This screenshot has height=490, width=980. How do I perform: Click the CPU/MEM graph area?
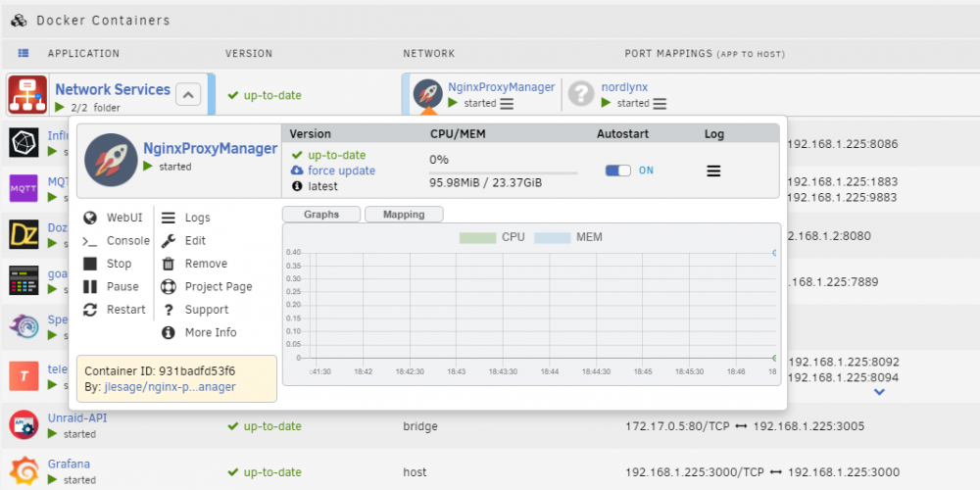pyautogui.click(x=532, y=305)
